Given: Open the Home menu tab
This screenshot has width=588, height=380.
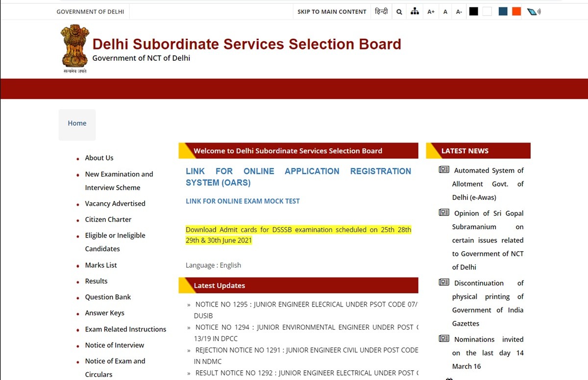Looking at the screenshot, I should click(x=77, y=123).
